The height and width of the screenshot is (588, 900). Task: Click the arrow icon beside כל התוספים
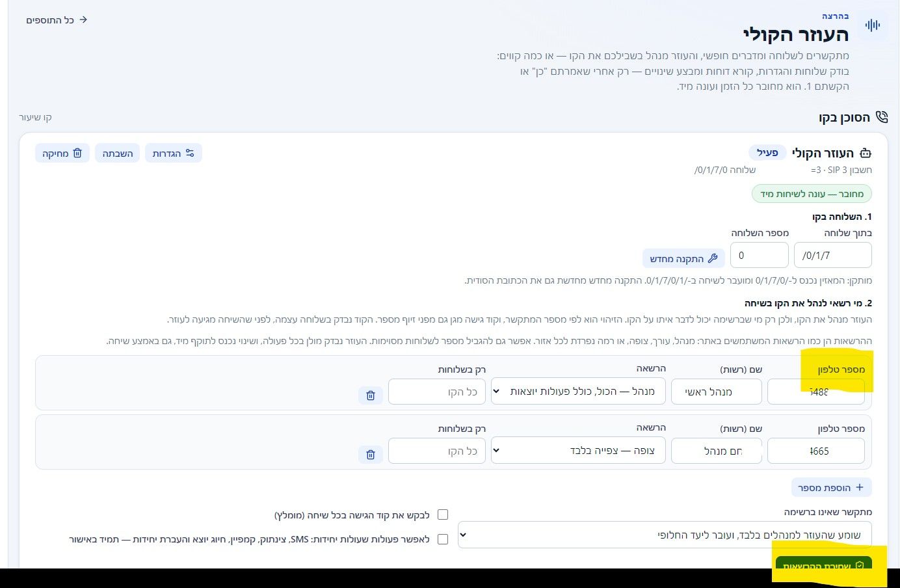tap(83, 20)
